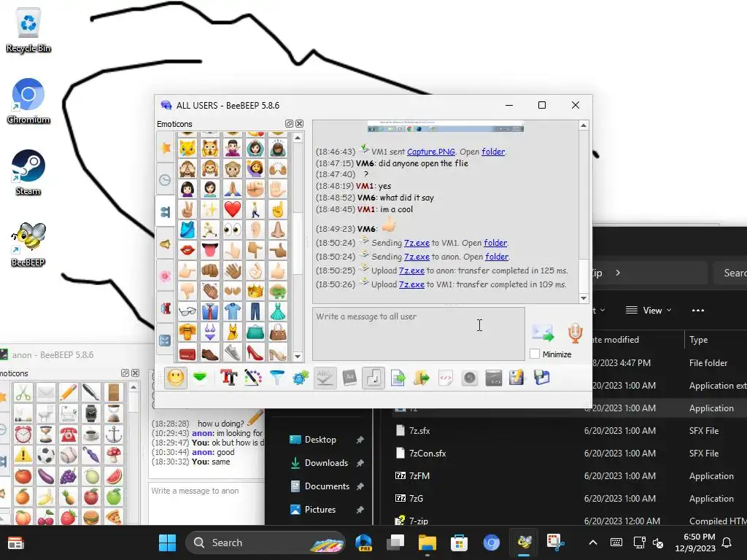747x560 pixels.
Task: Toggle the smiley emoticons button in the bottom toolbar
Action: pos(176,378)
